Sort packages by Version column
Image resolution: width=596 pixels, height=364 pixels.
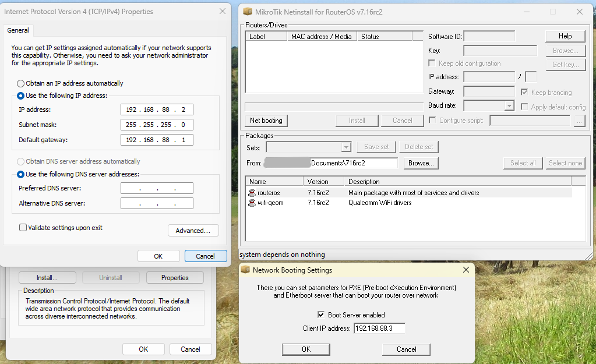[323, 181]
